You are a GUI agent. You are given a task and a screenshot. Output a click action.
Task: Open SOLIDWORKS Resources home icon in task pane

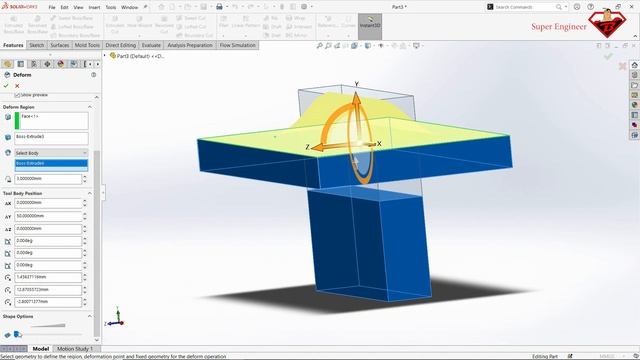click(x=635, y=65)
